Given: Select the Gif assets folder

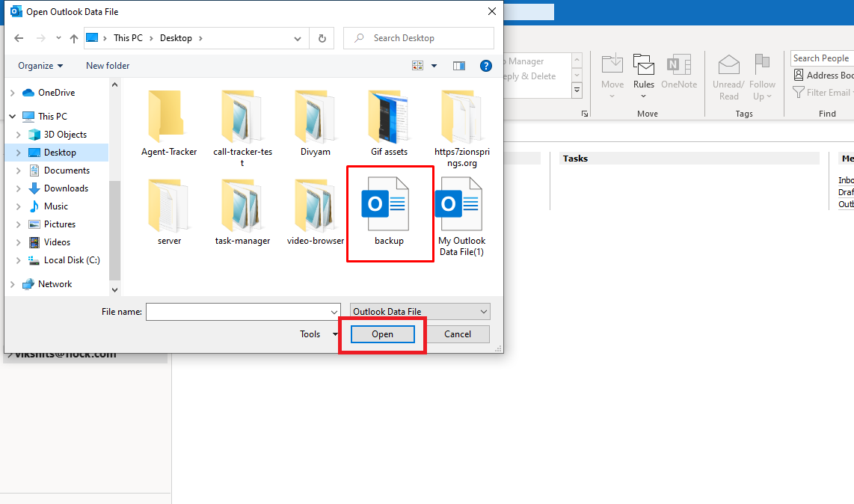Looking at the screenshot, I should click(x=389, y=123).
